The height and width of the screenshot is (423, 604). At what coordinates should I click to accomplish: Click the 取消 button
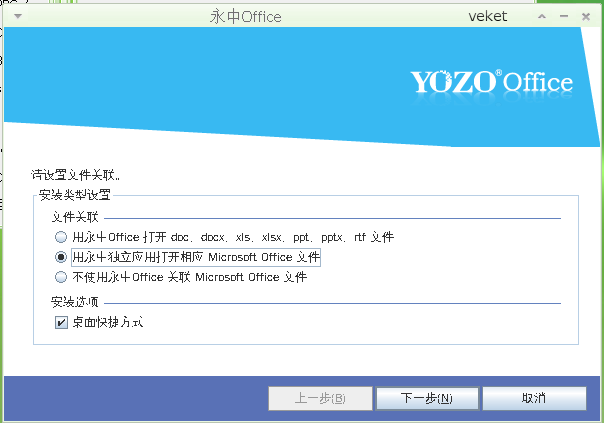pyautogui.click(x=534, y=398)
